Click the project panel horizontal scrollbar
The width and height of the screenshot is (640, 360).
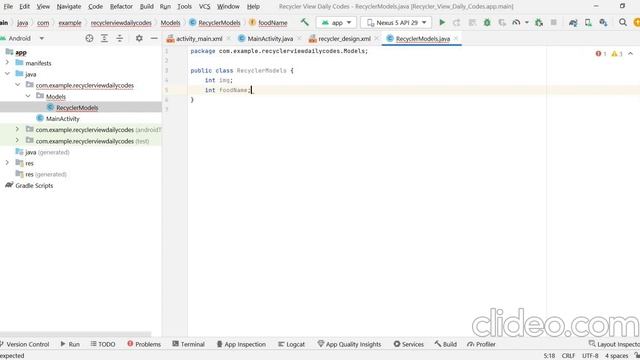pyautogui.click(x=76, y=334)
